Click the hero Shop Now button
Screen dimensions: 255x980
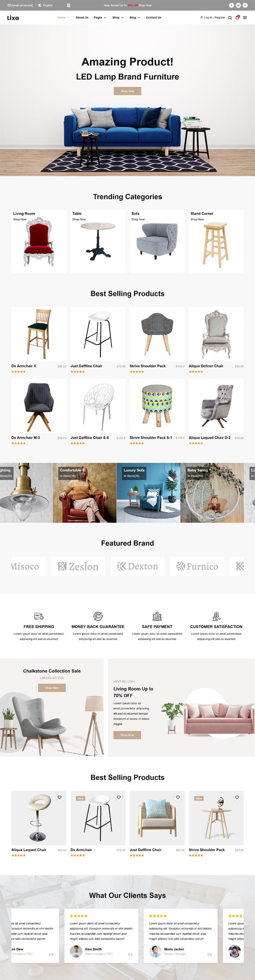[x=127, y=91]
